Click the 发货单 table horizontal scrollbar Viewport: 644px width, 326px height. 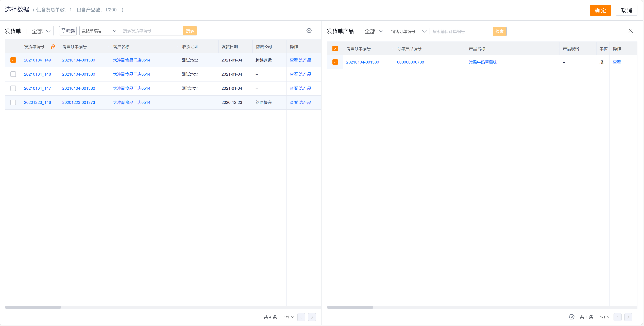pos(33,307)
